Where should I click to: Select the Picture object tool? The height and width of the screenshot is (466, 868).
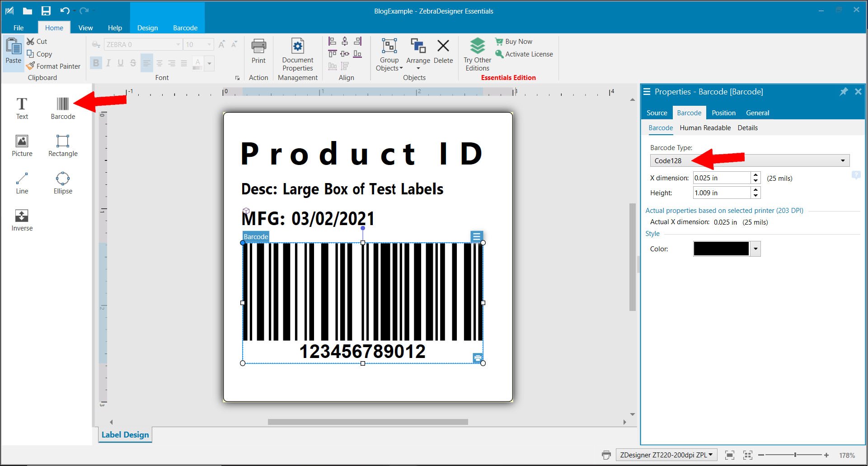coord(22,146)
